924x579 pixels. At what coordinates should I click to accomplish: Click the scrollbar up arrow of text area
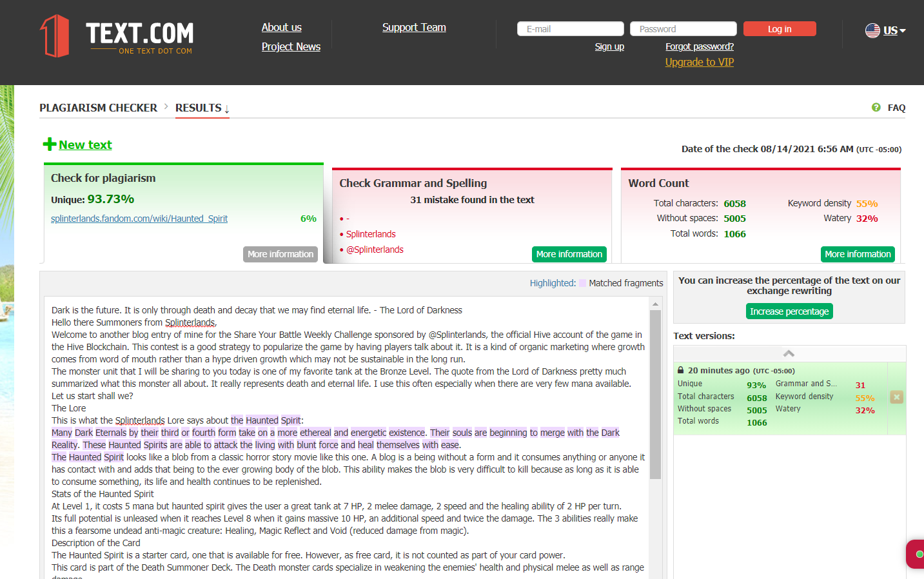click(655, 304)
